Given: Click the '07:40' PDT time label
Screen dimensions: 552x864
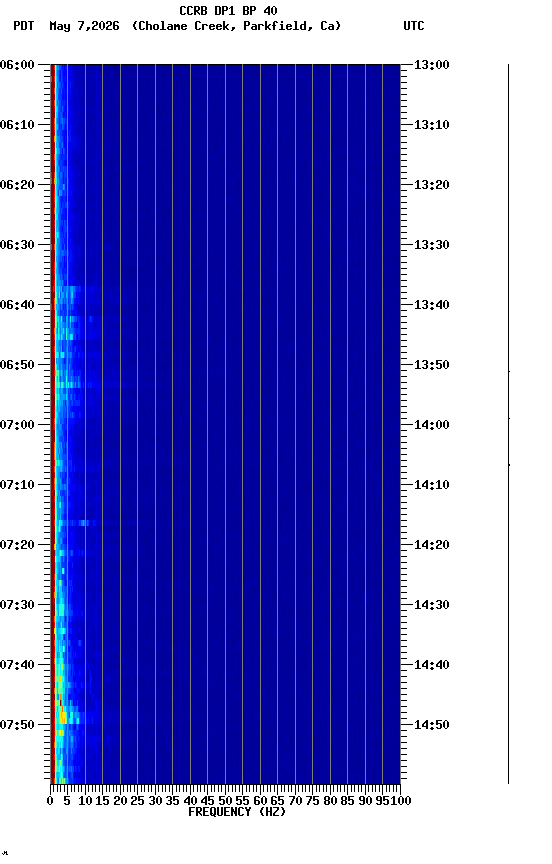Looking at the screenshot, I should pyautogui.click(x=17, y=666).
